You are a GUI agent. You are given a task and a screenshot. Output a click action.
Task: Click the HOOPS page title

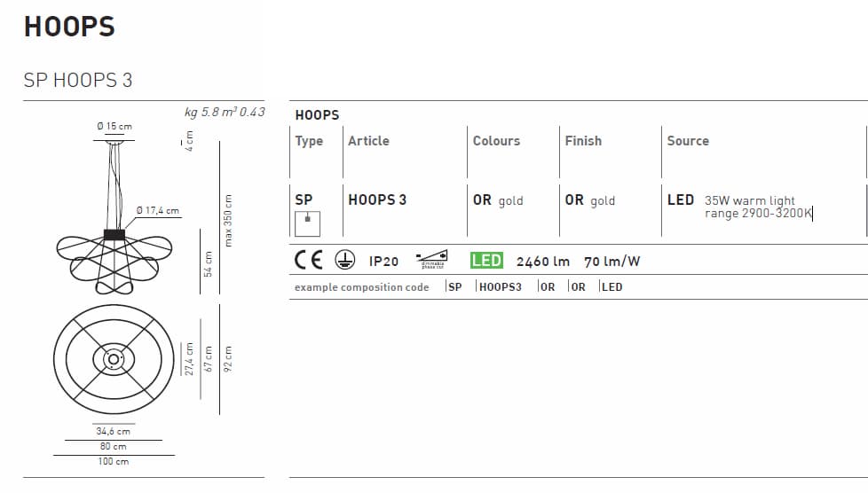[x=69, y=27]
